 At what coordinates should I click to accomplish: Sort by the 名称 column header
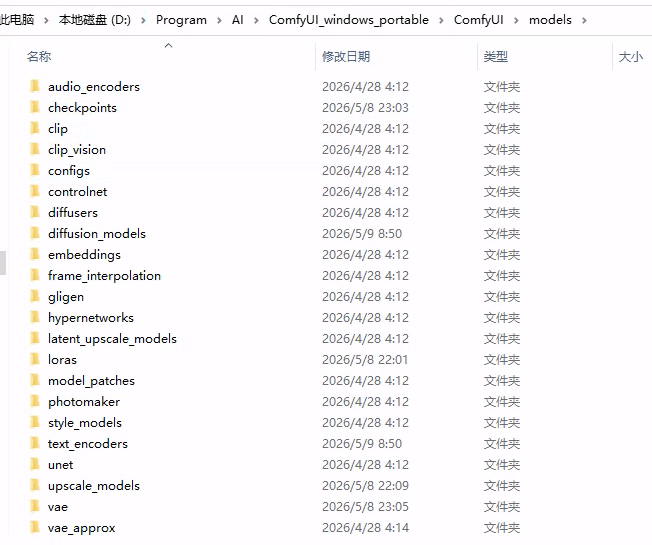point(39,57)
